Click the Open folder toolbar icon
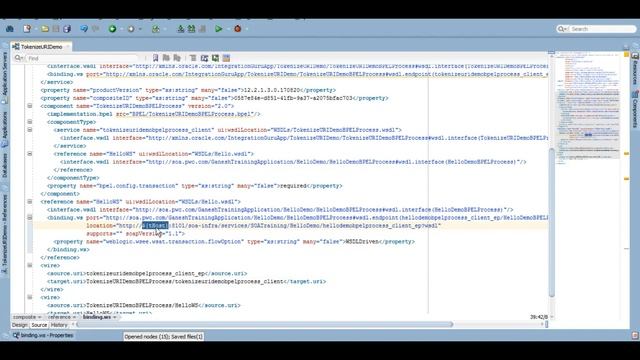The image size is (640, 360). (45, 29)
